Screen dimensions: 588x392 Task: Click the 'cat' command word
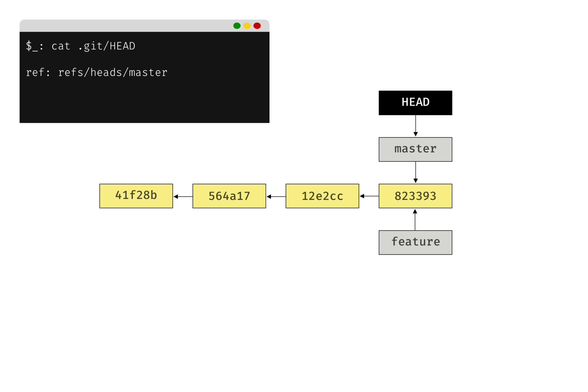coord(61,46)
